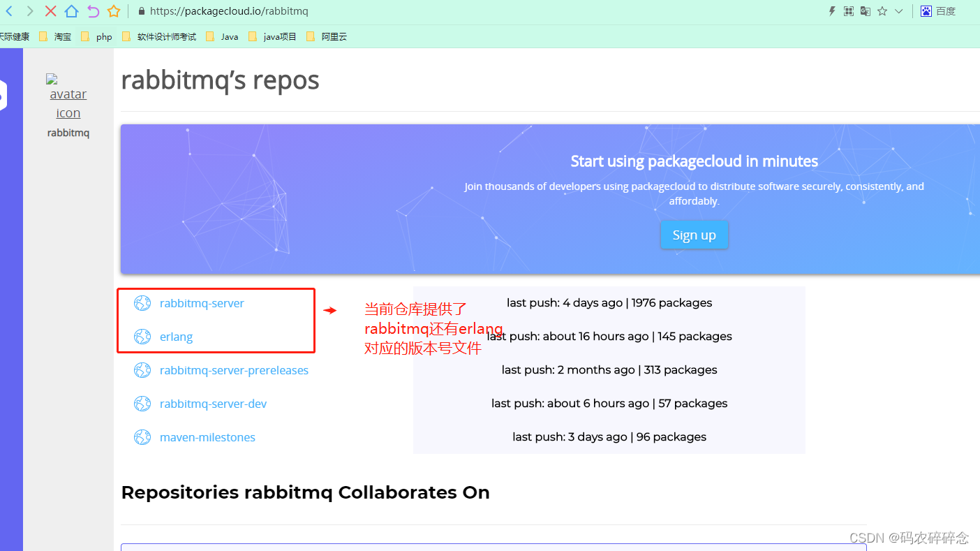
Task: Click the browser forward arrow
Action: (29, 11)
